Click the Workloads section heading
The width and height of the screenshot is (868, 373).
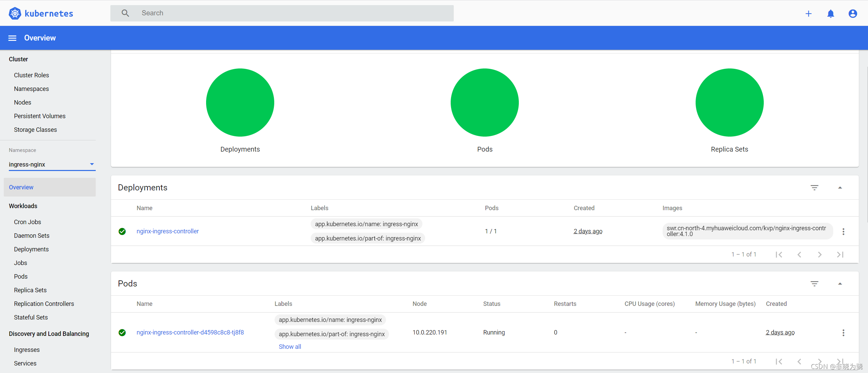23,206
